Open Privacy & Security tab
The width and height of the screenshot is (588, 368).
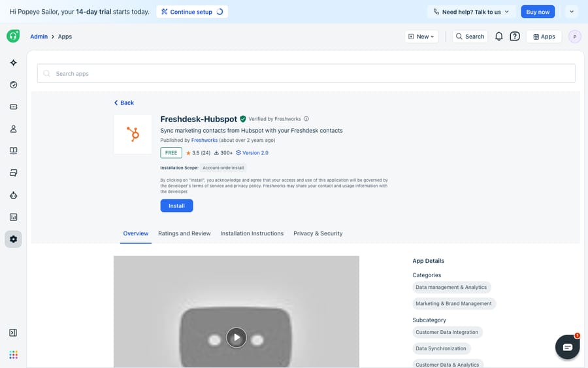318,233
